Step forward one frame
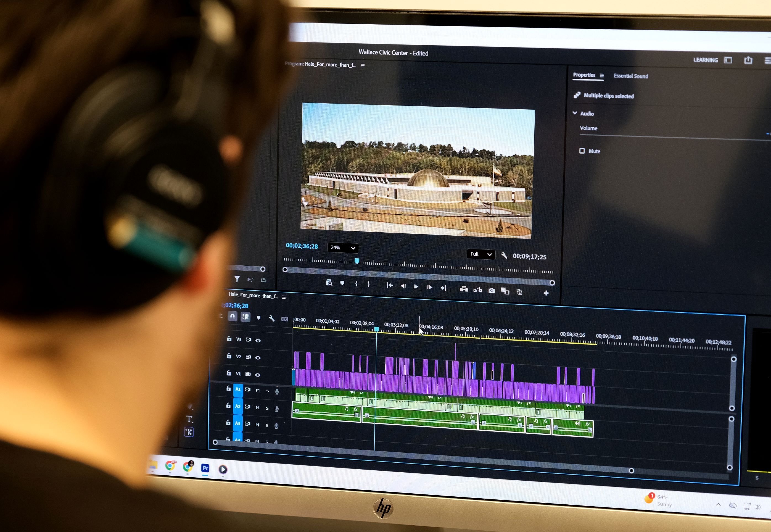This screenshot has width=771, height=532. tap(429, 287)
